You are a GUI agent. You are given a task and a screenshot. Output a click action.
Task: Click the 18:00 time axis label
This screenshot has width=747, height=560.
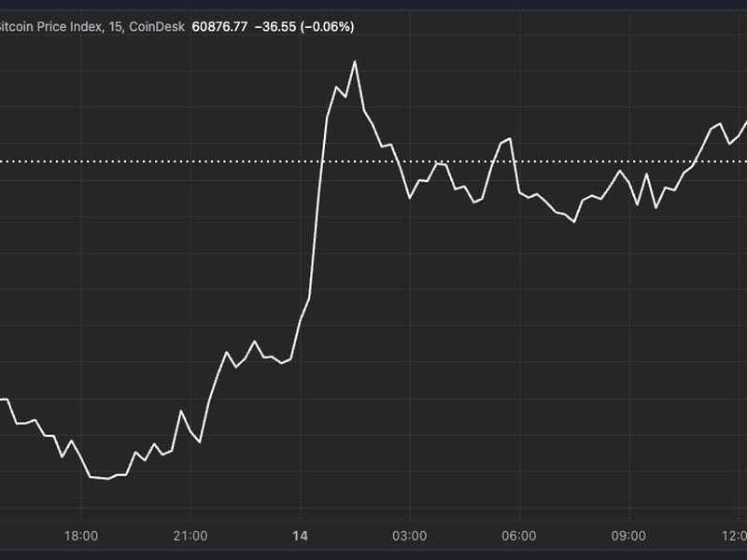click(81, 537)
